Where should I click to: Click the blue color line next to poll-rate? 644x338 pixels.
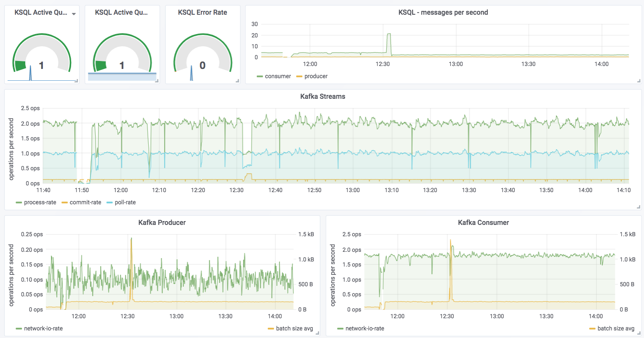point(109,203)
